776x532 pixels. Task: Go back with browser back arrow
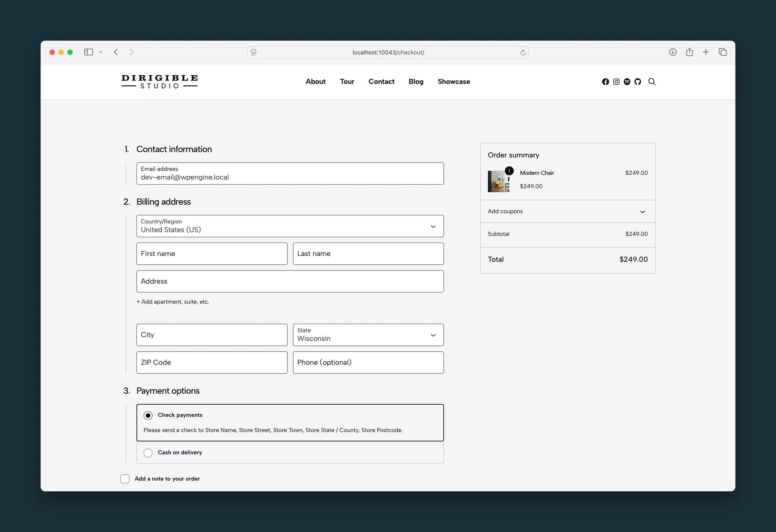116,52
